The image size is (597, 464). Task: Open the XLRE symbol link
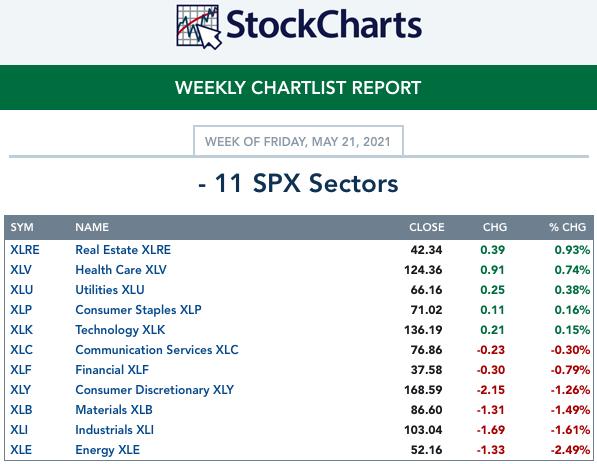pos(25,250)
